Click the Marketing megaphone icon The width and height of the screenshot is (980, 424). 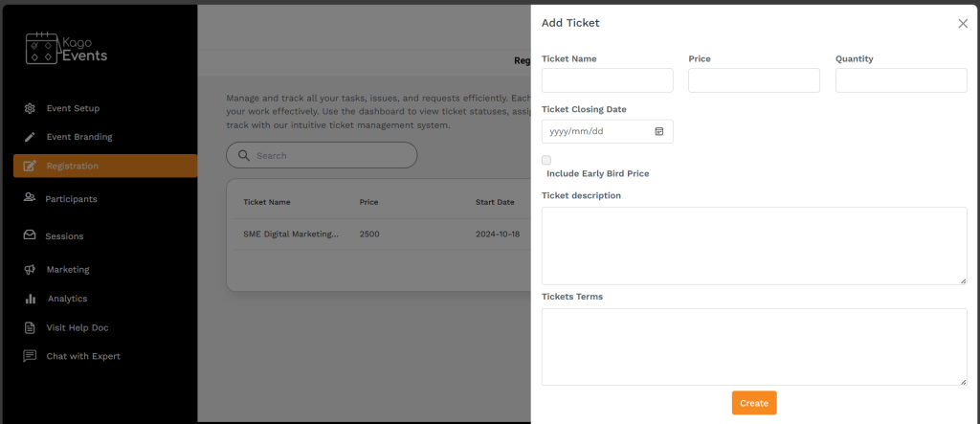(x=30, y=270)
